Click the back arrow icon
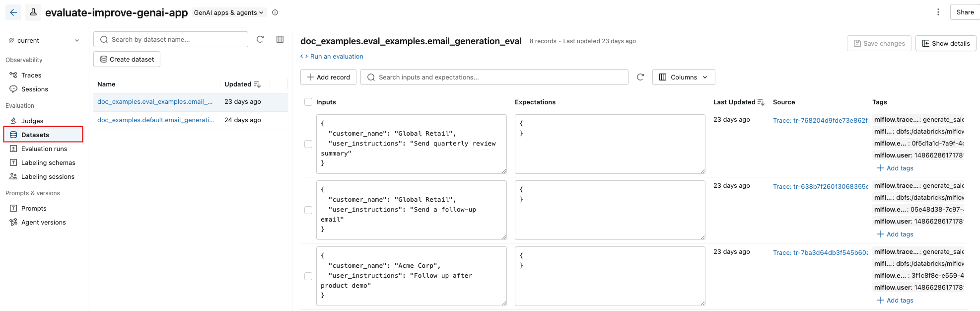Viewport: 980px width, 311px height. tap(13, 12)
